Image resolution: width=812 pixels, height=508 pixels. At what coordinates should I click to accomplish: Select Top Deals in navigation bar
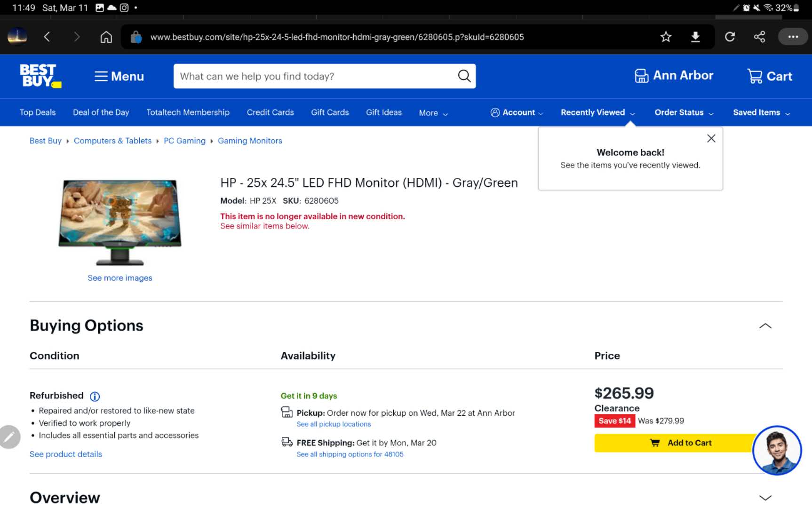[x=38, y=112]
